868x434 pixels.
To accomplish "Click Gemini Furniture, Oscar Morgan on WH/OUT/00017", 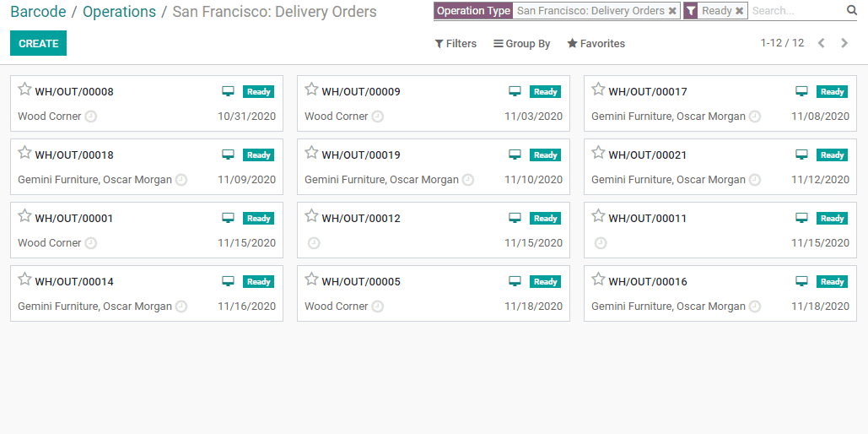I will 668,117.
